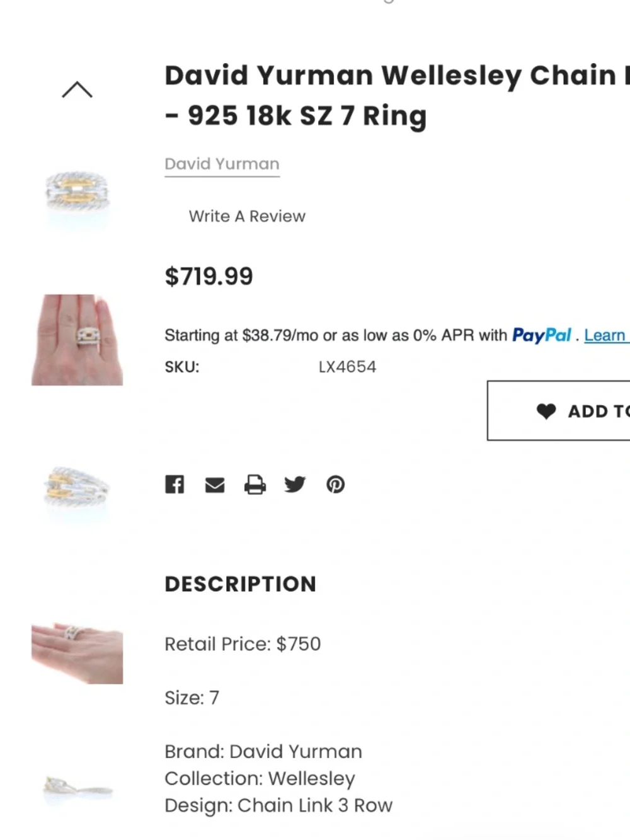Click the $719.99 price text
Screen dimensions: 630x840
pos(209,277)
